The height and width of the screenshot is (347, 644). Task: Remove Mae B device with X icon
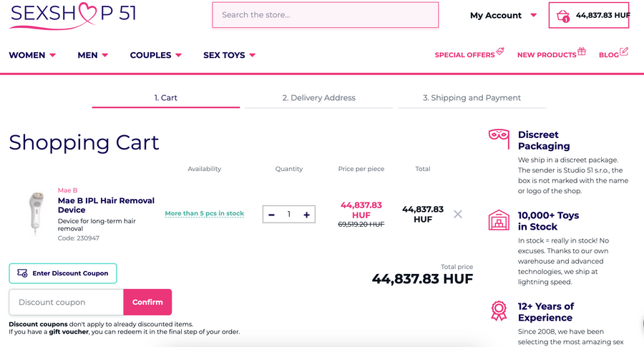pyautogui.click(x=458, y=214)
